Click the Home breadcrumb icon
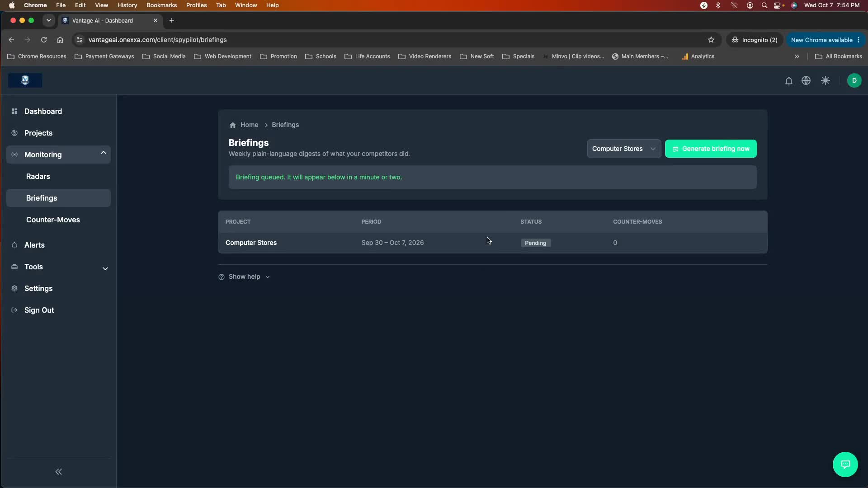This screenshot has width=868, height=488. click(x=232, y=125)
